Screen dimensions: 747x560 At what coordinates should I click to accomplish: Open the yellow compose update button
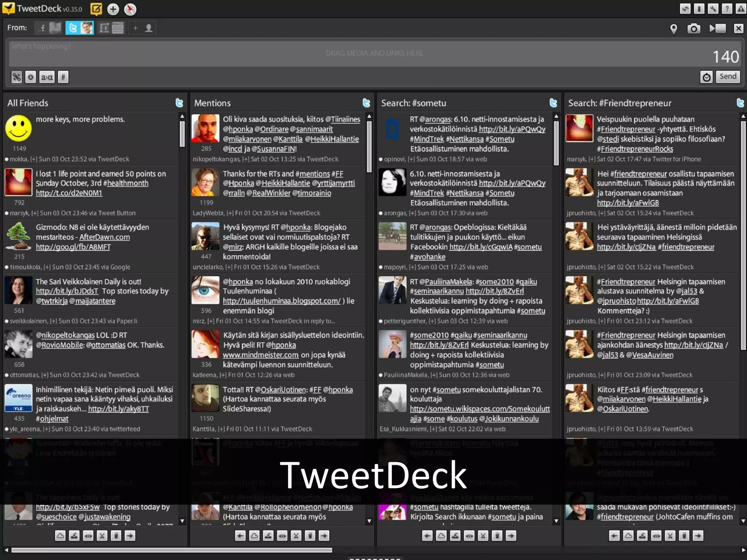click(96, 9)
